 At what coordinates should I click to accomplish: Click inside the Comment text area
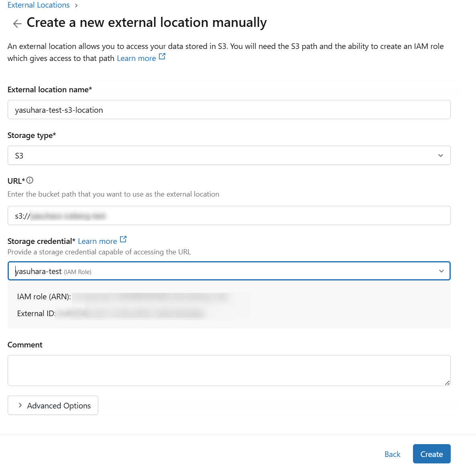click(x=229, y=370)
